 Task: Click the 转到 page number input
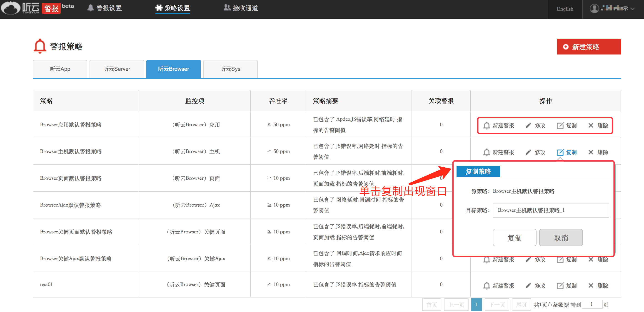click(592, 304)
